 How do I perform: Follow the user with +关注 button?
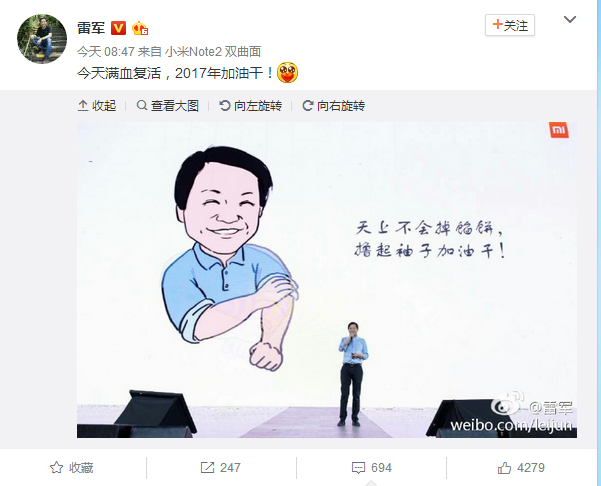pos(510,25)
